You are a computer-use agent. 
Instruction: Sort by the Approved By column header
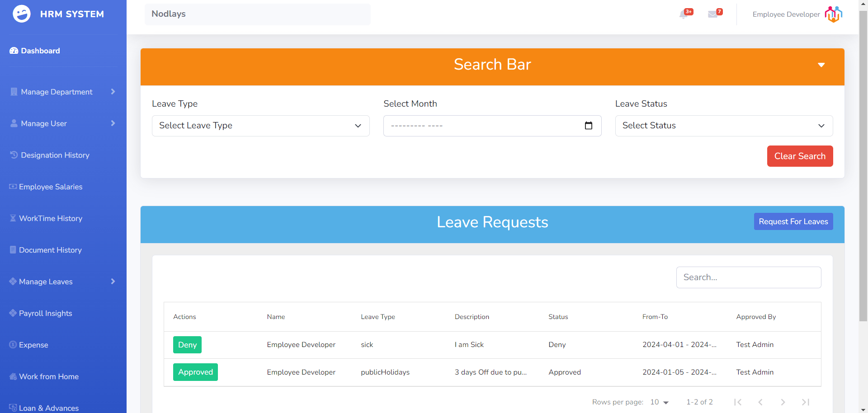click(x=756, y=317)
